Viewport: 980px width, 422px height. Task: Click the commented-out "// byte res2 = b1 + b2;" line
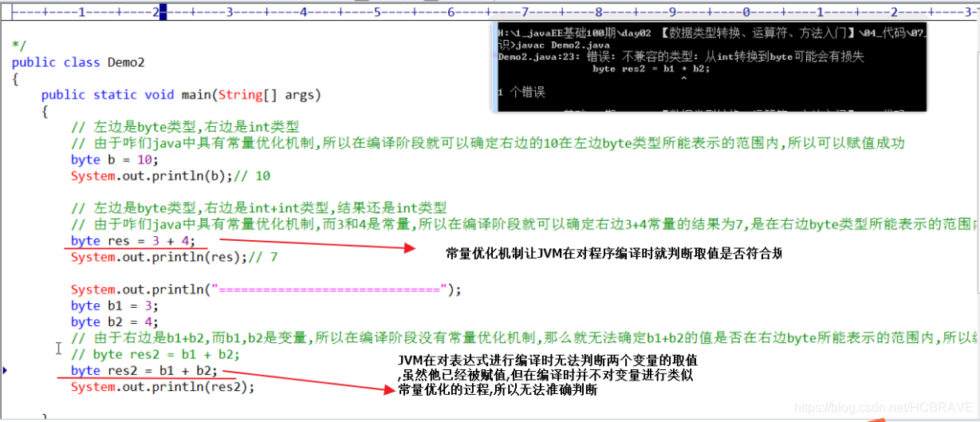click(155, 354)
